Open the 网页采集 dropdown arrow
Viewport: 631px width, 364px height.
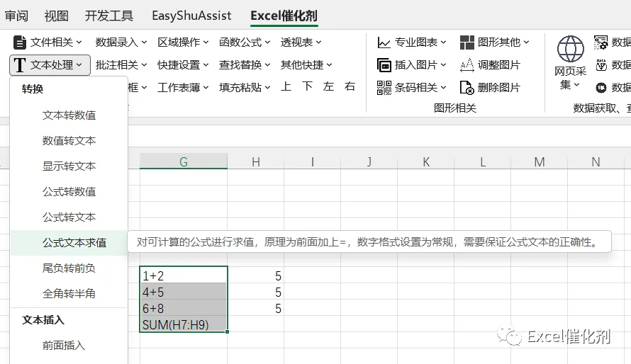tap(576, 85)
